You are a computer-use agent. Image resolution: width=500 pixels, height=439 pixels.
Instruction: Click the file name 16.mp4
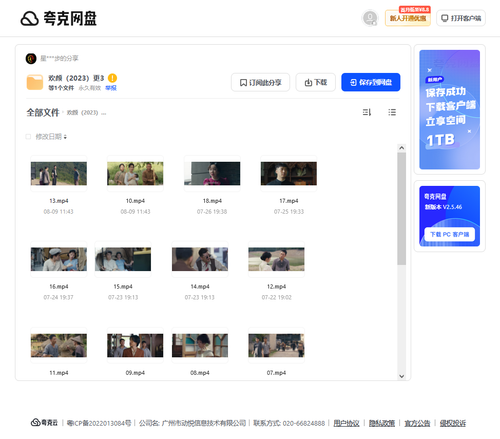pyautogui.click(x=59, y=287)
